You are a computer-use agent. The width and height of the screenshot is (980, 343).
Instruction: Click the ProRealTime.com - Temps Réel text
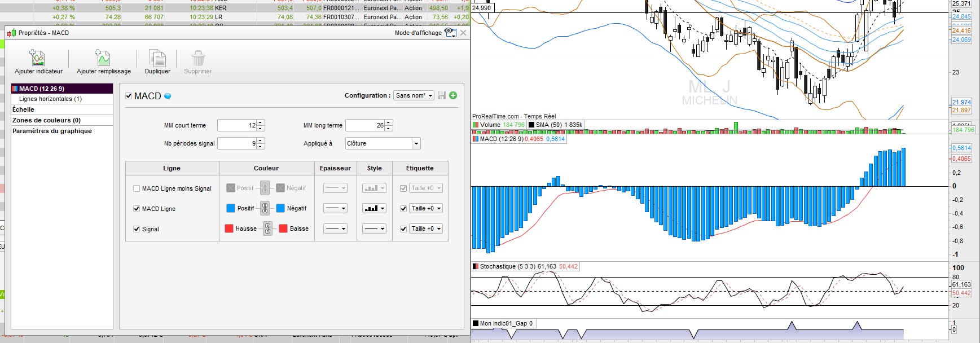point(514,116)
